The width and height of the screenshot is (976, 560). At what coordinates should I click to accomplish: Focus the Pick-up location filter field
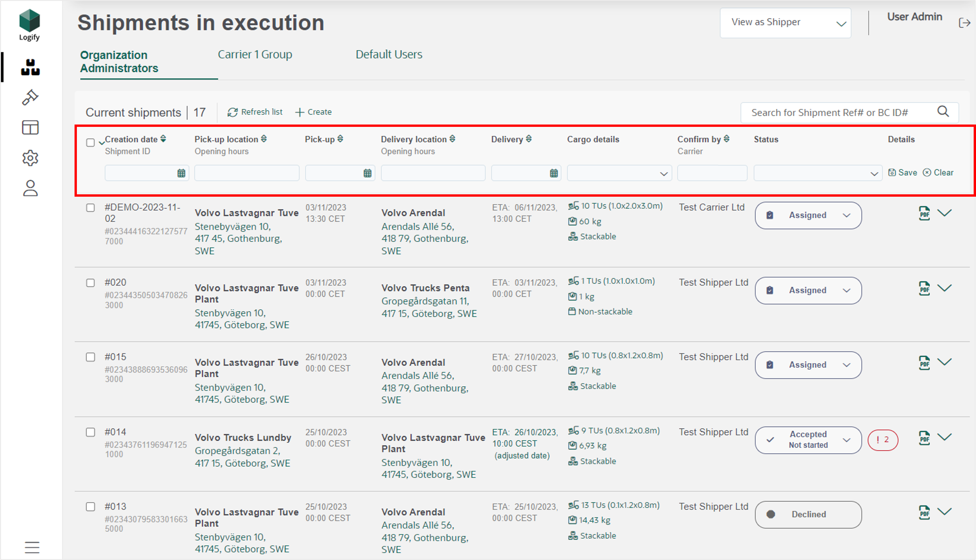click(247, 173)
